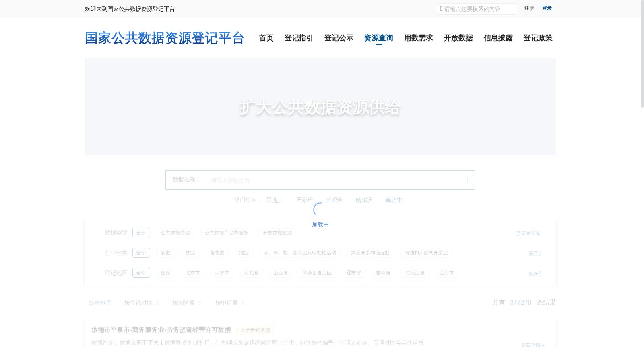Image resolution: width=644 pixels, height=347 pixels.
Task: Click the page vertical scrollbar
Action: pyautogui.click(x=642, y=54)
